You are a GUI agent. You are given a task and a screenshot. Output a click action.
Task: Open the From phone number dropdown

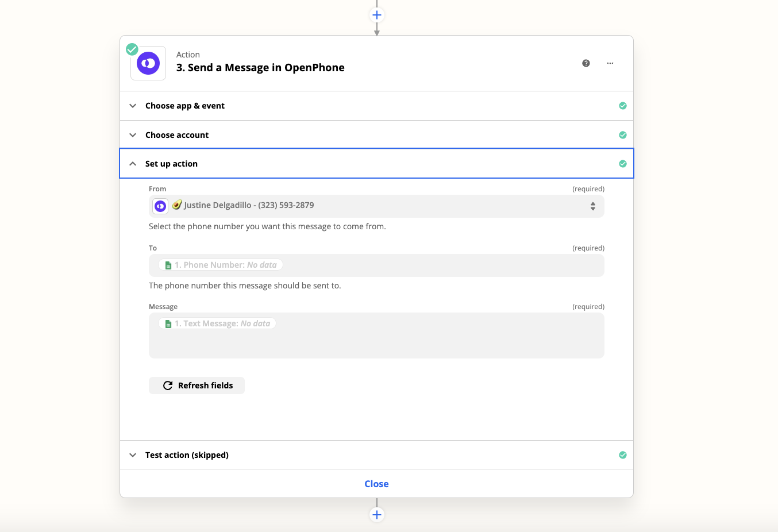(376, 206)
